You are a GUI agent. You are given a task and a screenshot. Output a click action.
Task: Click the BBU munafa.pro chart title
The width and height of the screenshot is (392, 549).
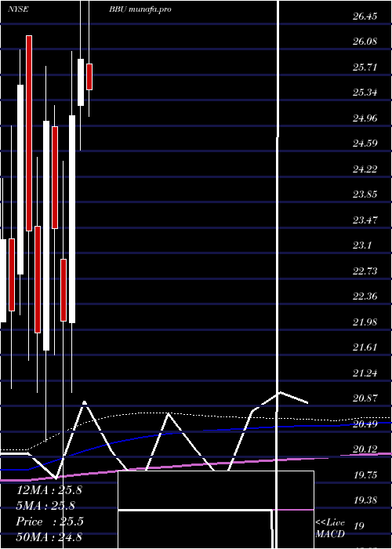point(140,9)
